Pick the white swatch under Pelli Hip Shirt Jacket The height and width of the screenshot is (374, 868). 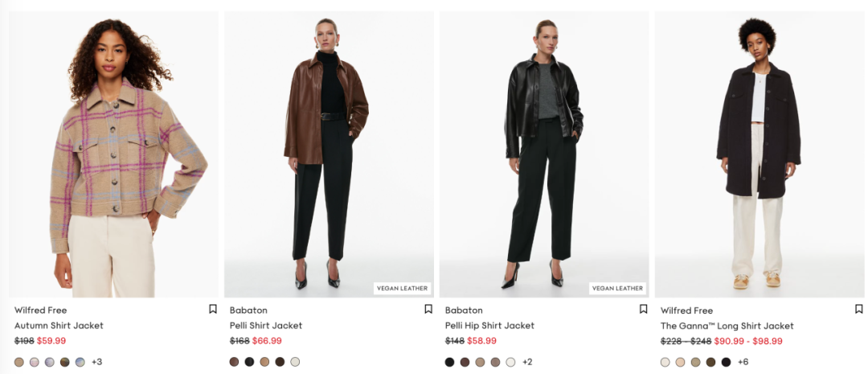point(510,362)
